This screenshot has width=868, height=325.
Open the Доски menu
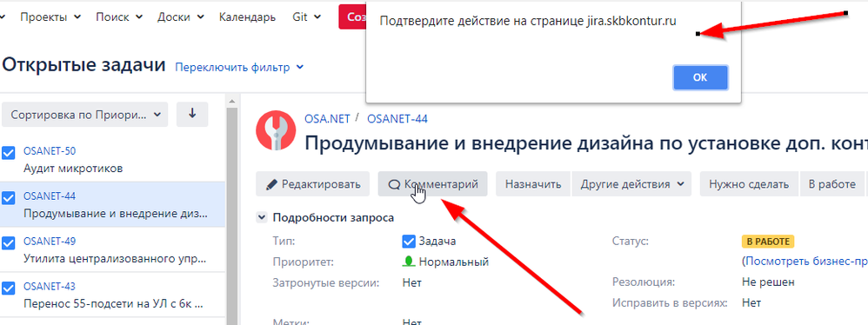180,17
